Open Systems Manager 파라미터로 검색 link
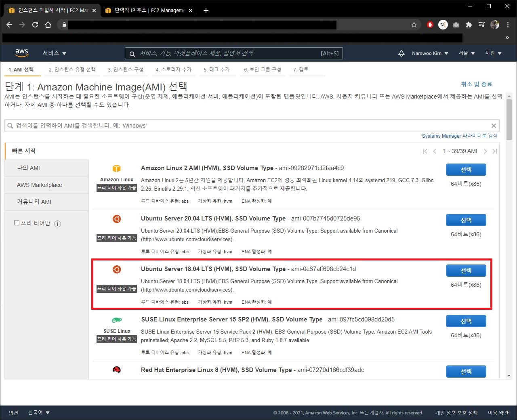This screenshot has height=420, width=517. pos(460,136)
